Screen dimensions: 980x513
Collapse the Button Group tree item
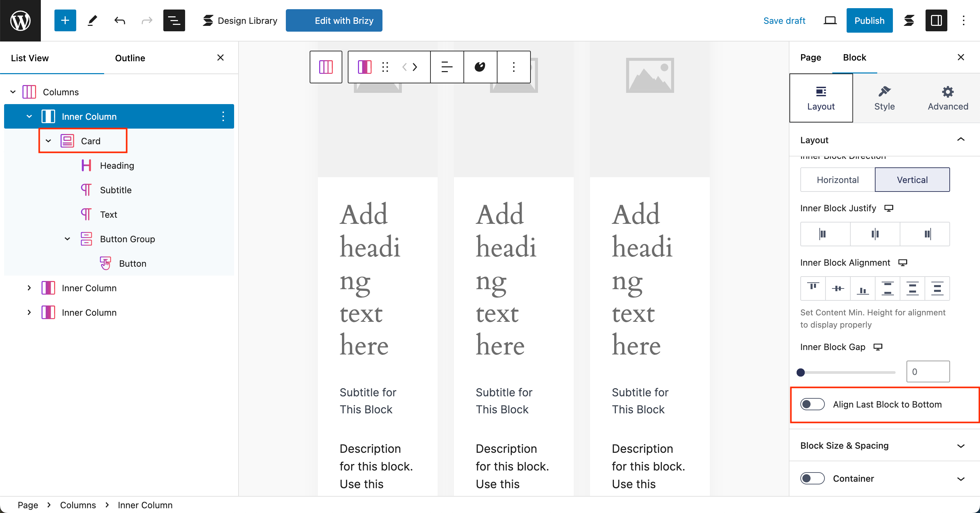pyautogui.click(x=67, y=239)
